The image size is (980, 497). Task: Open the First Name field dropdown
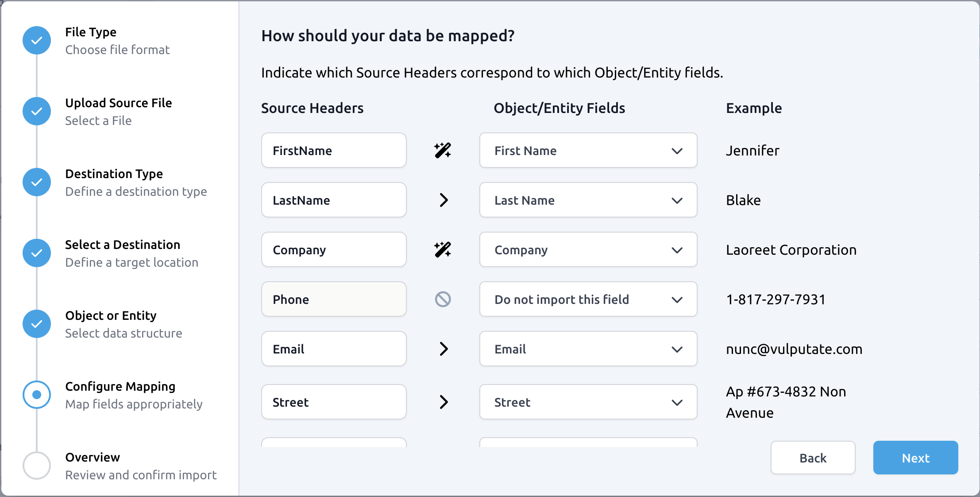tap(588, 151)
